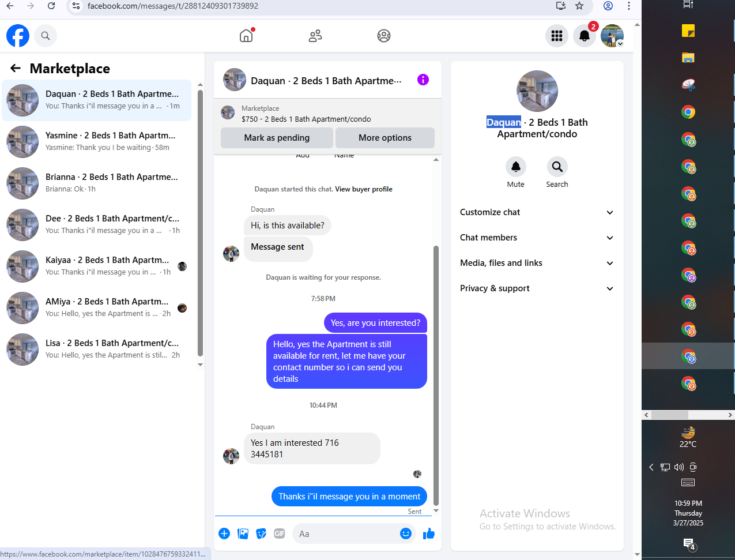Click the 'Yes I am interested 716 3445181' message

pyautogui.click(x=312, y=448)
